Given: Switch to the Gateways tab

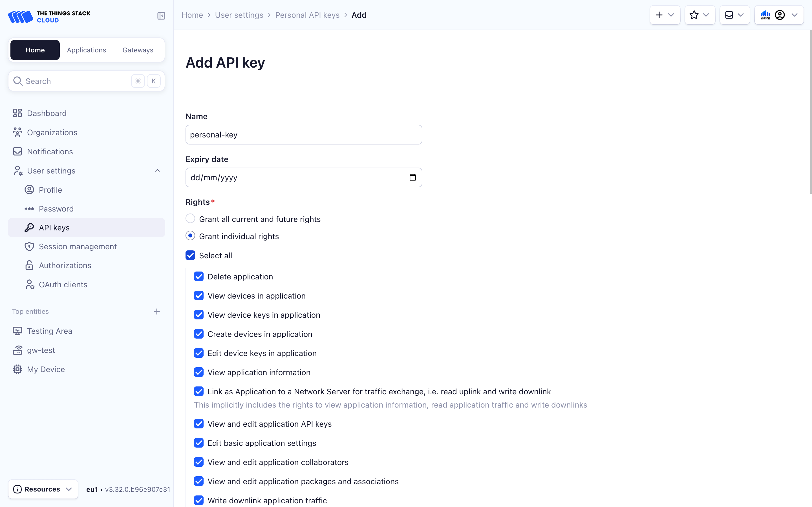Looking at the screenshot, I should 138,50.
